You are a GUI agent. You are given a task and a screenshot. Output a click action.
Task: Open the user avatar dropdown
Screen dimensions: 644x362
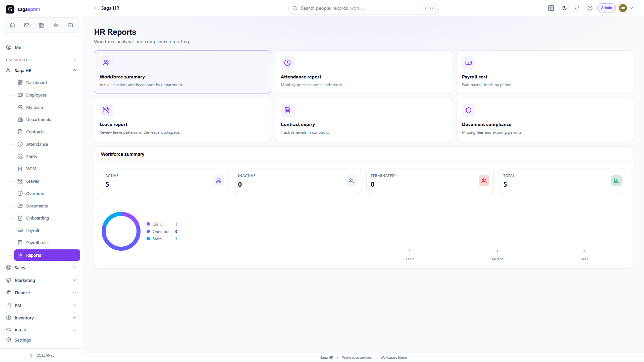pyautogui.click(x=627, y=8)
